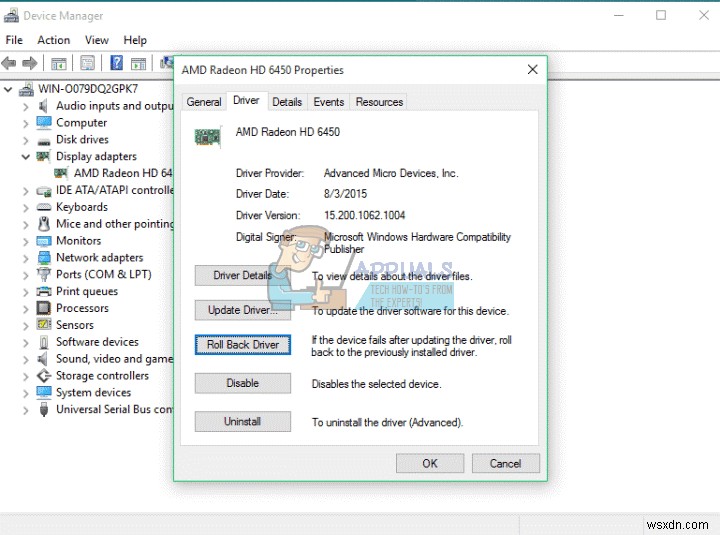Image resolution: width=720 pixels, height=535 pixels.
Task: Switch to the Events tab
Action: tap(329, 102)
